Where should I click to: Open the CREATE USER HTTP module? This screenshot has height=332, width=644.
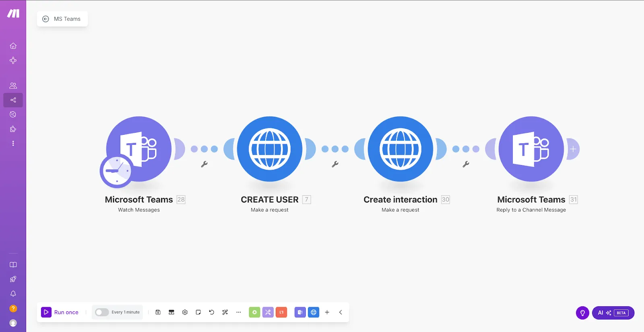(x=270, y=149)
